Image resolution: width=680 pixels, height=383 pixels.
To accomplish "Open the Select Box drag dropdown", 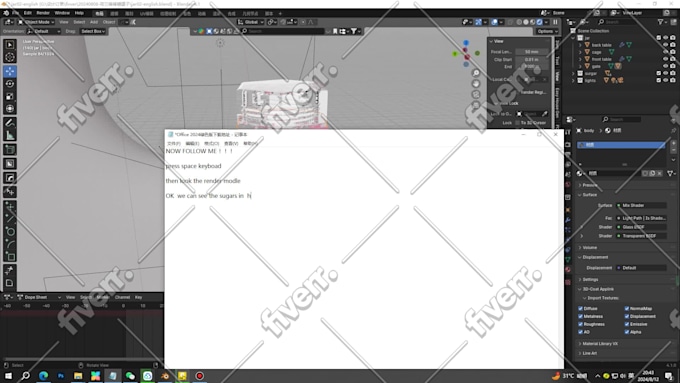I will (x=93, y=31).
